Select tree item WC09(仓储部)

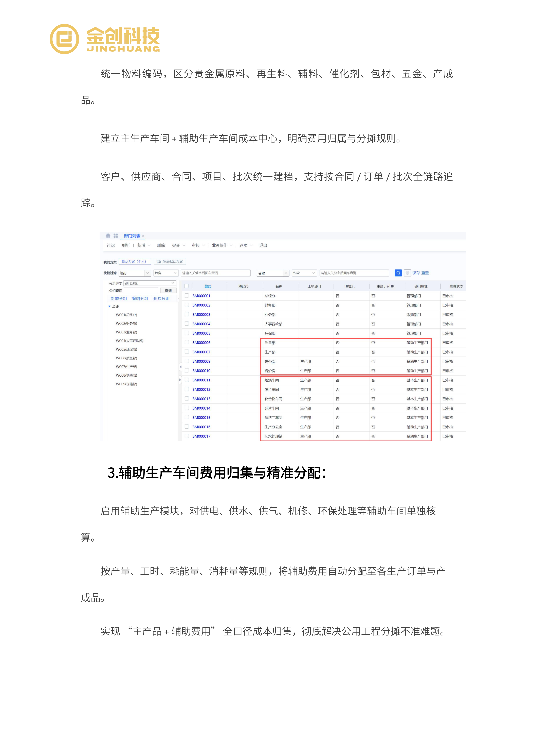pos(126,384)
